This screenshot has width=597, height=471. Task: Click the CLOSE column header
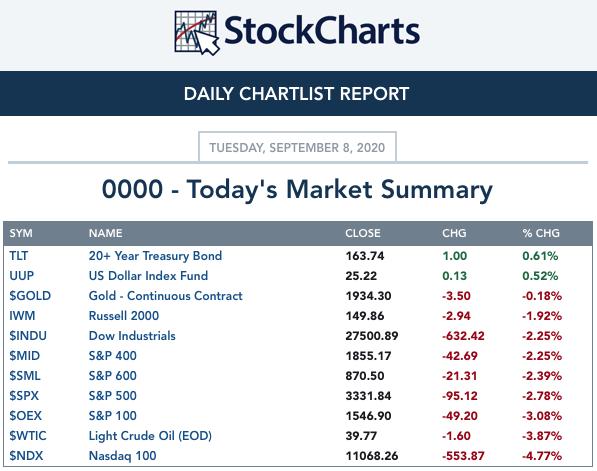click(363, 233)
